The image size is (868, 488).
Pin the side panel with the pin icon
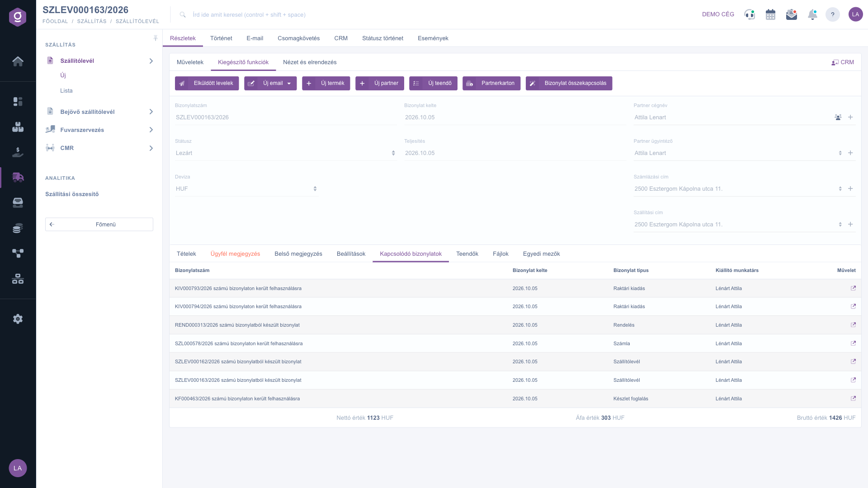(156, 38)
